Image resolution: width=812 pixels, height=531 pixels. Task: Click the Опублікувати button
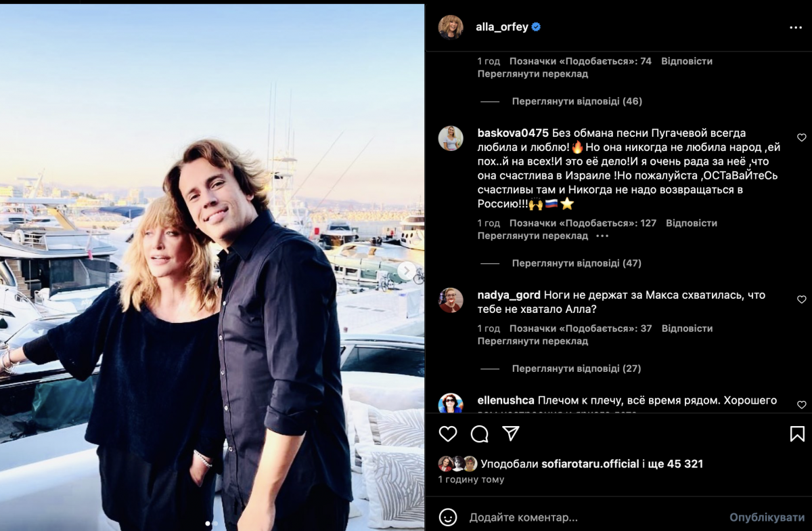tap(767, 517)
